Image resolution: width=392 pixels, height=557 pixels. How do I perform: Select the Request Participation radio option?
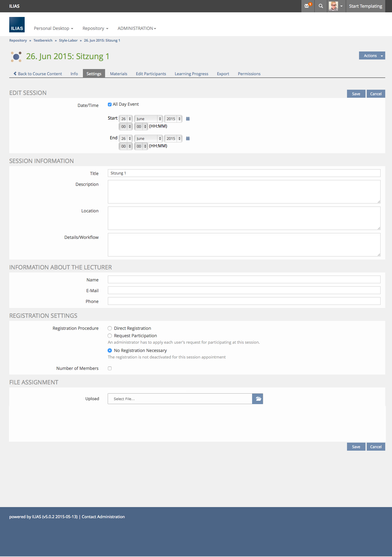tap(110, 336)
